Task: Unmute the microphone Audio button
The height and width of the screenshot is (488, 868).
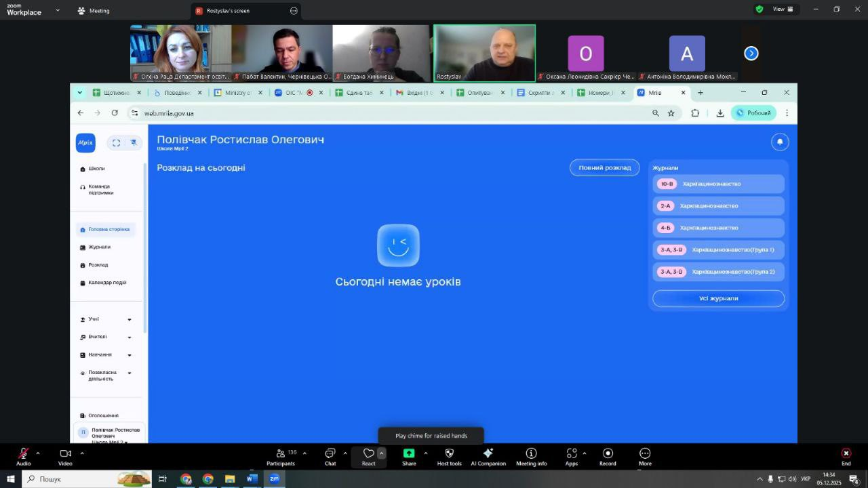Action: [x=24, y=457]
